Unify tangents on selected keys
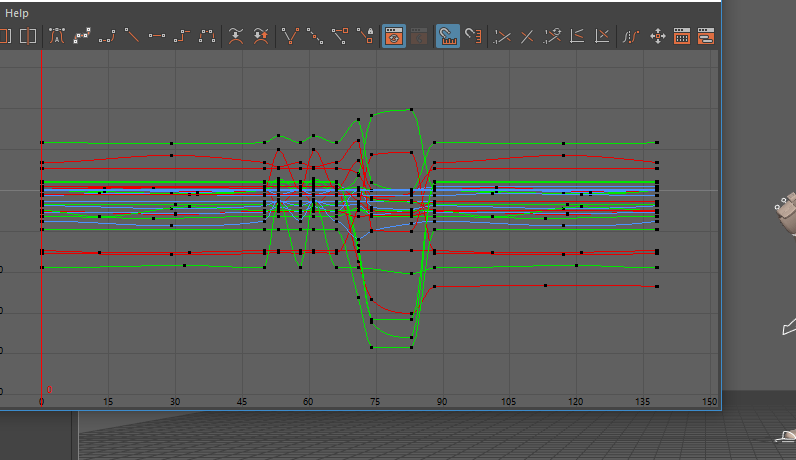This screenshot has width=796, height=460. coord(315,36)
